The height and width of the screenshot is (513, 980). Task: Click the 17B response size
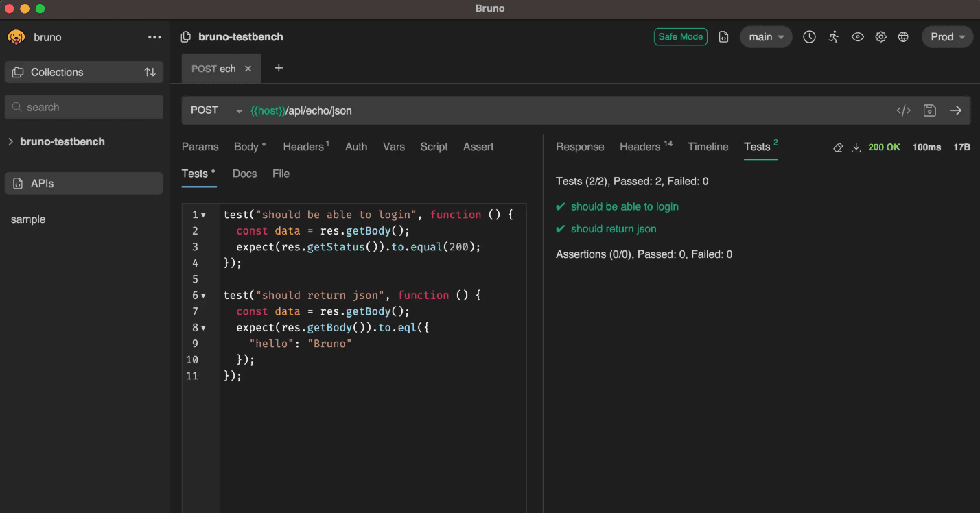point(962,147)
